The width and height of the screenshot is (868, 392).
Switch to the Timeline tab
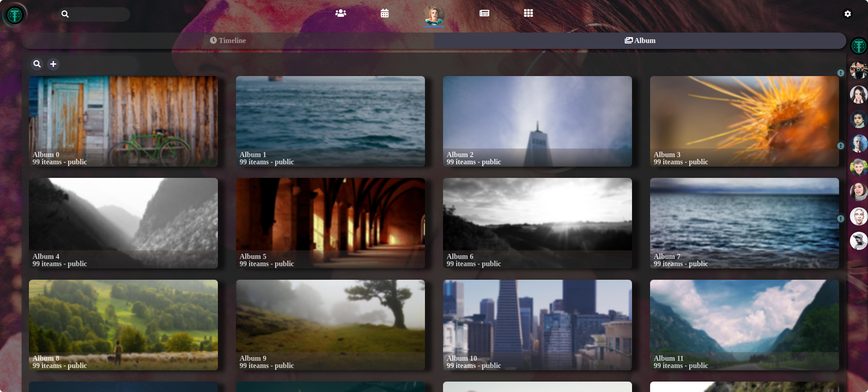(x=228, y=40)
